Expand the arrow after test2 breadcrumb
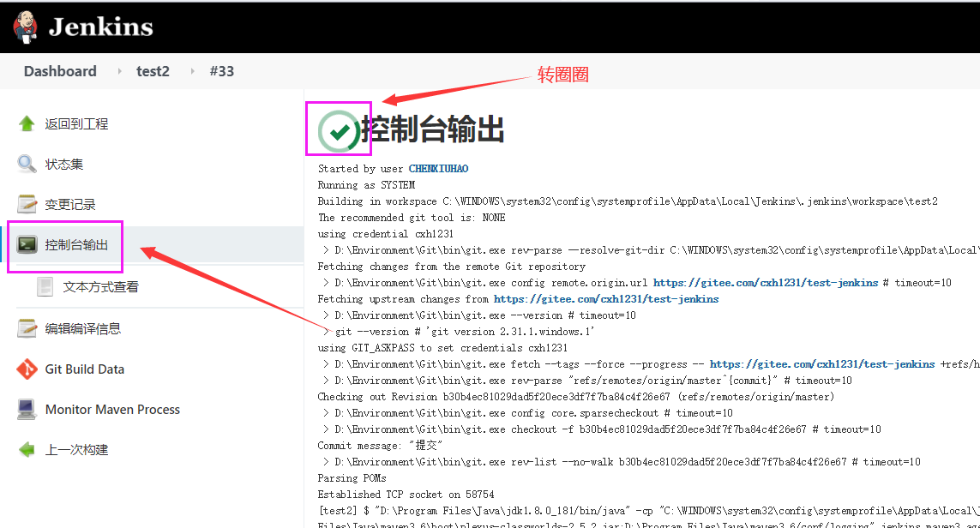The image size is (980, 528). (193, 71)
